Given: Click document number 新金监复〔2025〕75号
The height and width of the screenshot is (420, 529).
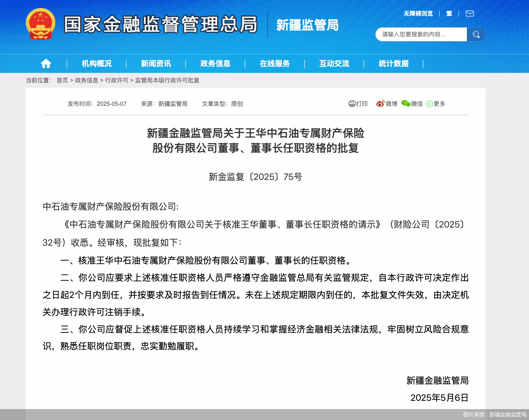Looking at the screenshot, I should (x=256, y=177).
